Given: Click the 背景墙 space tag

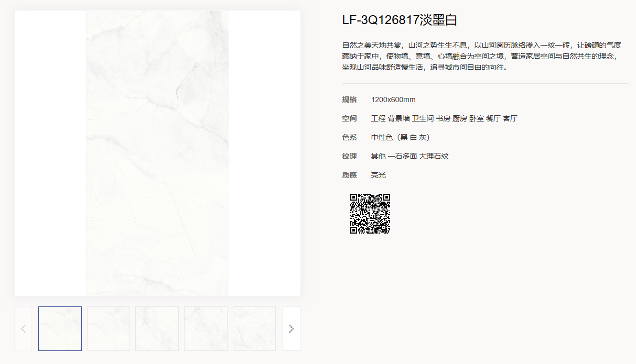Looking at the screenshot, I should pos(398,119).
